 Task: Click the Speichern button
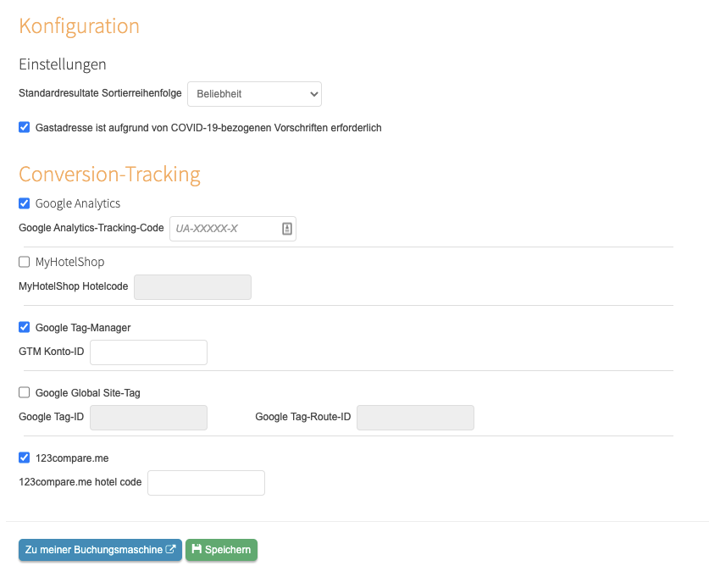[222, 550]
